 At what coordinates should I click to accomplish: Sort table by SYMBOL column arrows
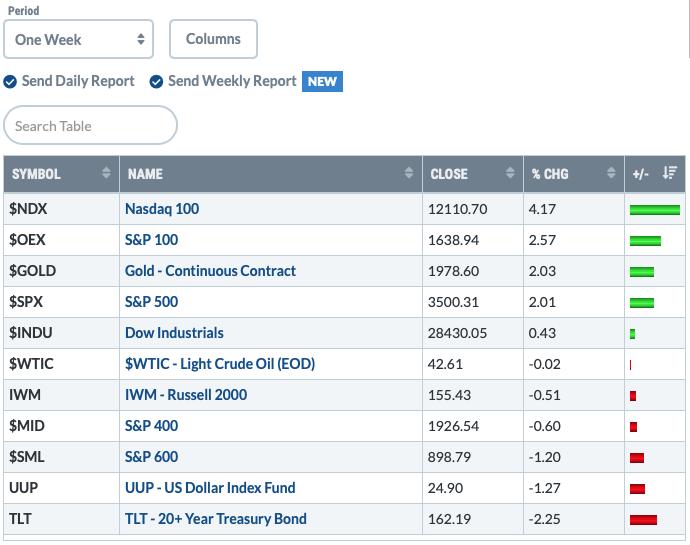tap(106, 173)
